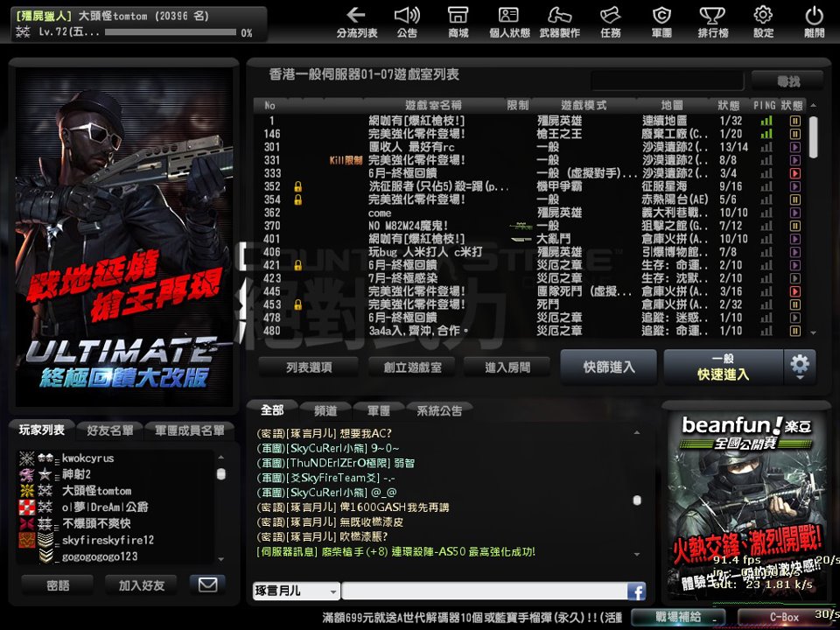Viewport: 840px width, 630px height.
Task: Click the purple status icon of room 301
Action: pos(795,147)
